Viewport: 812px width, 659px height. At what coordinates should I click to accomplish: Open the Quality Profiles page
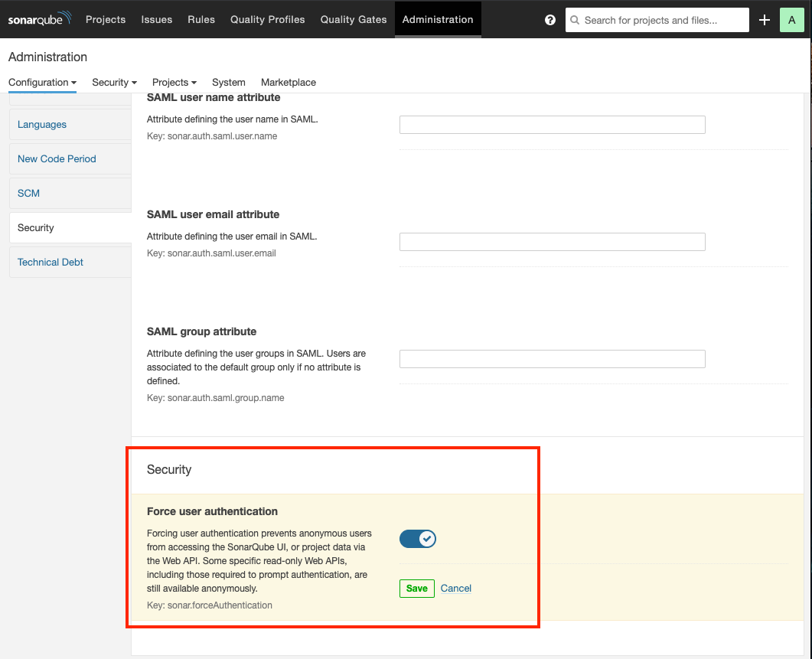267,19
